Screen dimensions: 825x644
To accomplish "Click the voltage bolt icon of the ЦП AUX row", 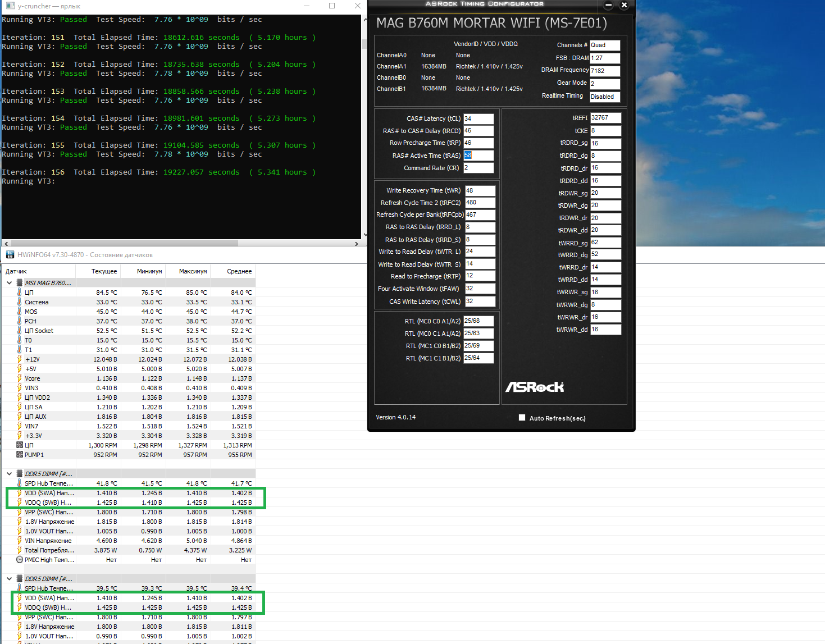I will click(x=20, y=417).
